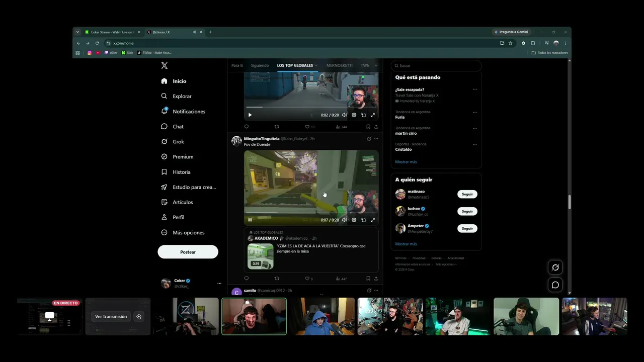Open more options for martin cirio trend
Image resolution: width=644 pixels, height=362 pixels.
tap(474, 128)
